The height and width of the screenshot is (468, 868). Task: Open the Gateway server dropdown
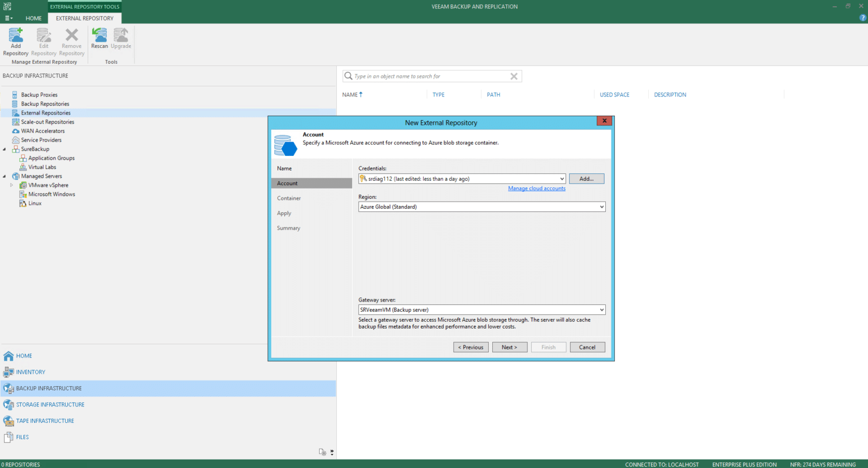pos(601,310)
